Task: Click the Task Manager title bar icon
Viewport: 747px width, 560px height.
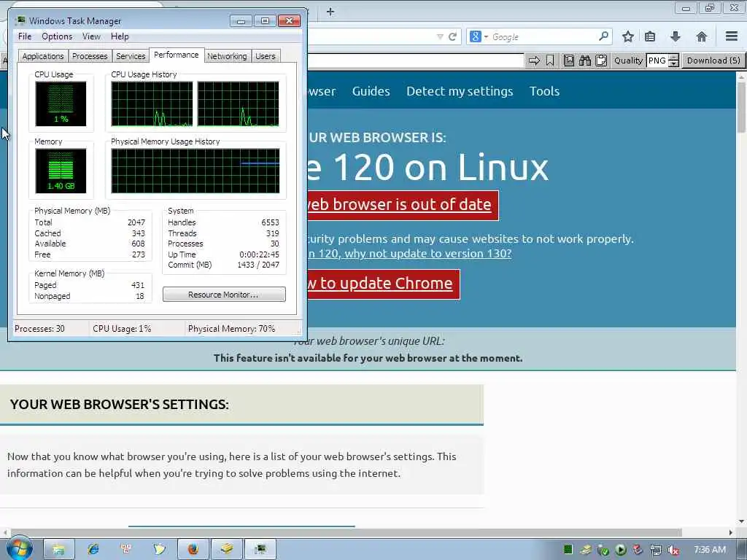Action: tap(20, 20)
